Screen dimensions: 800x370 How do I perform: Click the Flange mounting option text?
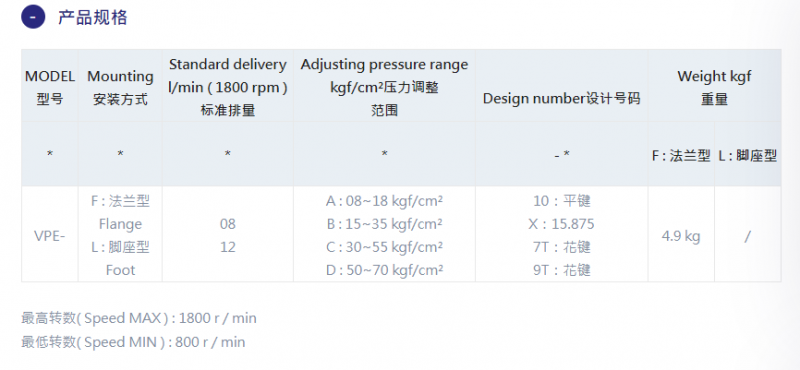(x=120, y=224)
